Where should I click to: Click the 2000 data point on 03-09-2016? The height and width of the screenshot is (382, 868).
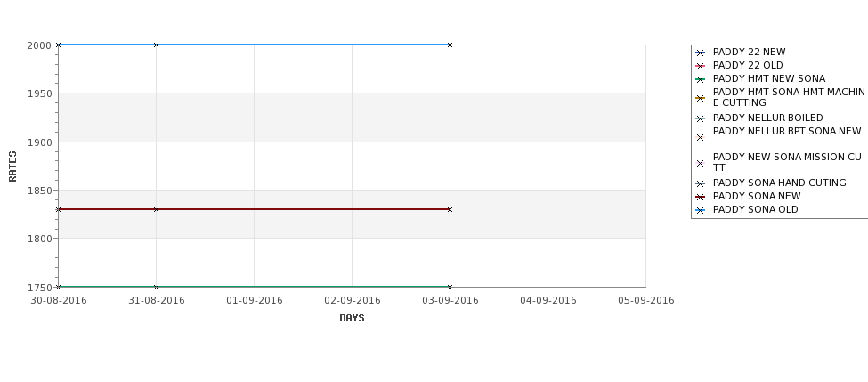(450, 45)
